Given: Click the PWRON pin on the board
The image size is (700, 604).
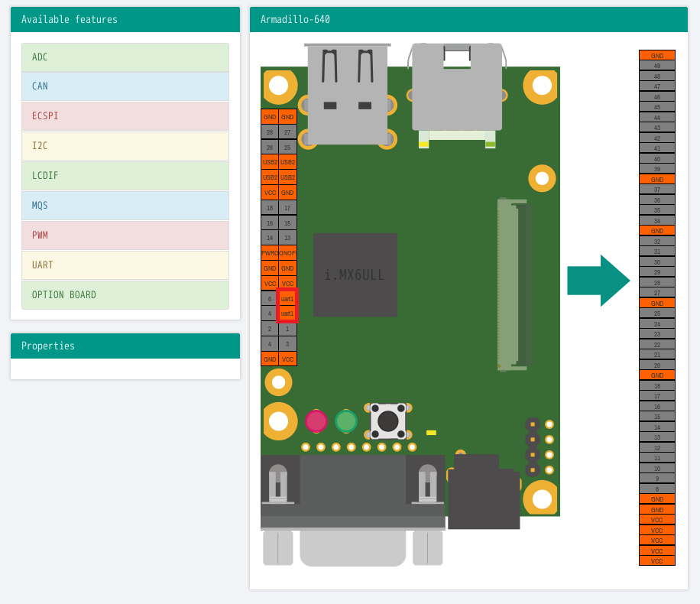Looking at the screenshot, I should (270, 253).
